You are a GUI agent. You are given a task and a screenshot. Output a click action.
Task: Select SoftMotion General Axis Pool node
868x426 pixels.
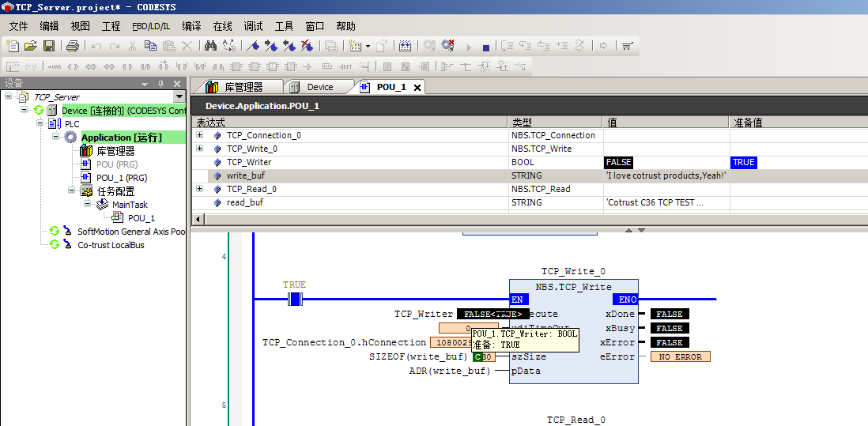(131, 232)
